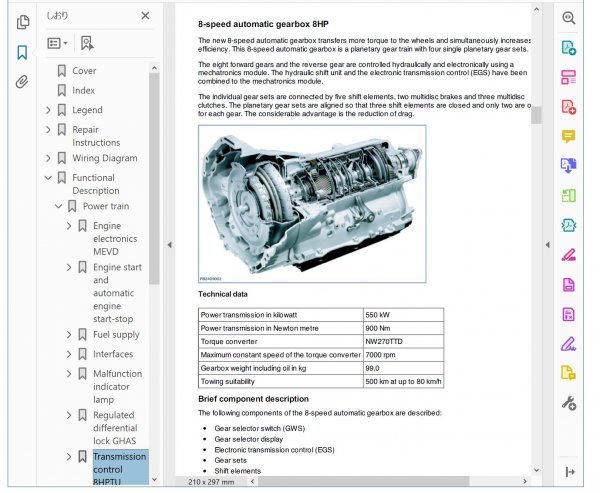The image size is (600, 493).
Task: Collapse the Functional Description bookmark
Action: [x=48, y=178]
